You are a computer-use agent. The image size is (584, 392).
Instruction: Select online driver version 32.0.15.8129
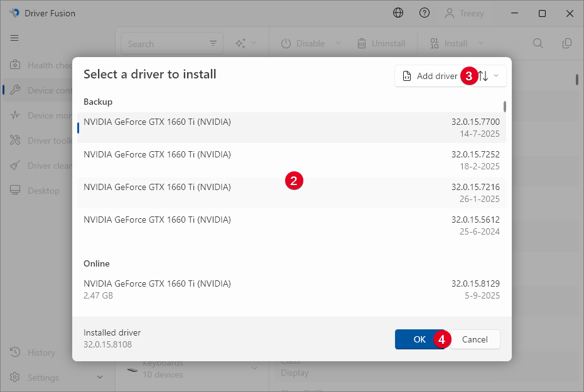(x=291, y=289)
